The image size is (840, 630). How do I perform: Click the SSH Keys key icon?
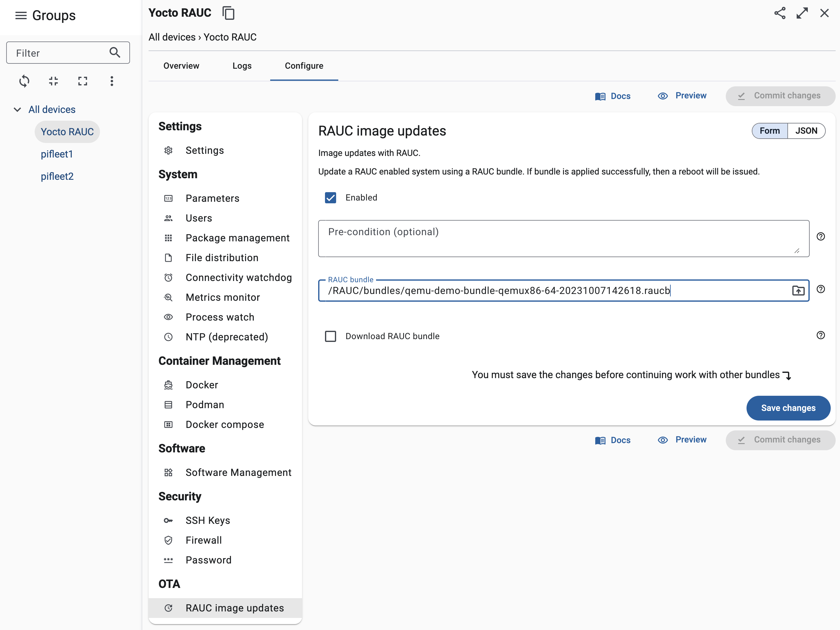tap(168, 521)
